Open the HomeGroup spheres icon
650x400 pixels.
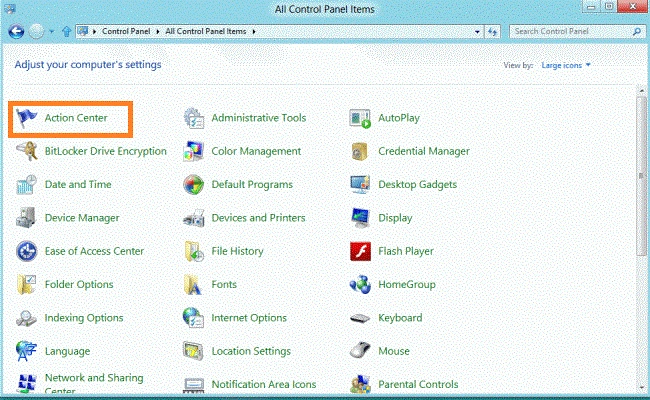(x=360, y=285)
